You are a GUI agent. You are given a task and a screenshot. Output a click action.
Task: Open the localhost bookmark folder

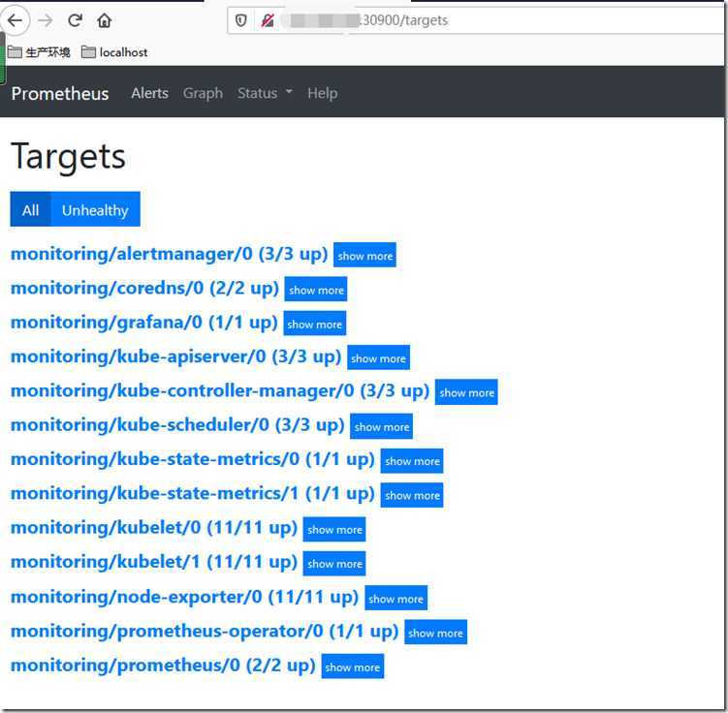114,52
